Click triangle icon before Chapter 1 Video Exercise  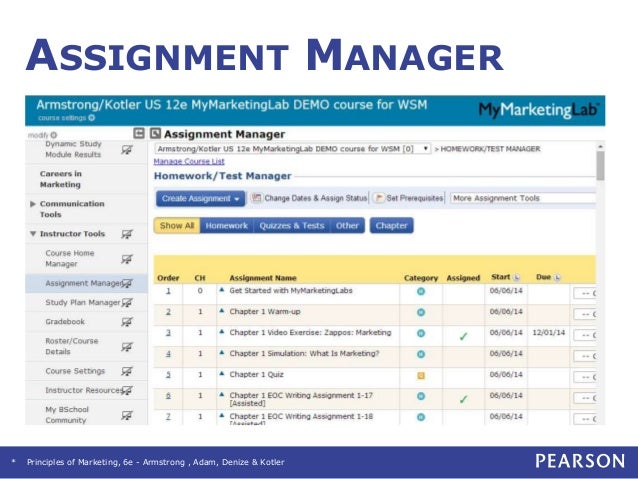click(x=222, y=332)
